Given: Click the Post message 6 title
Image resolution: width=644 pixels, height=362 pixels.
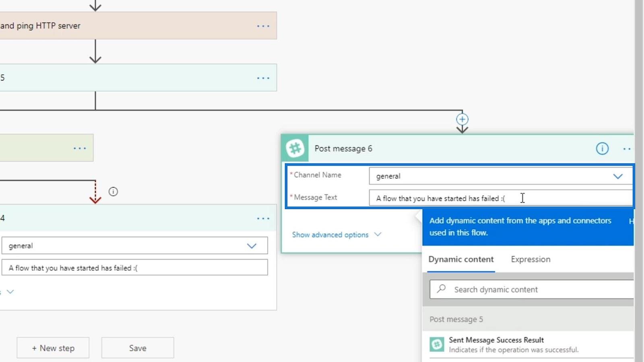Looking at the screenshot, I should pos(343,149).
